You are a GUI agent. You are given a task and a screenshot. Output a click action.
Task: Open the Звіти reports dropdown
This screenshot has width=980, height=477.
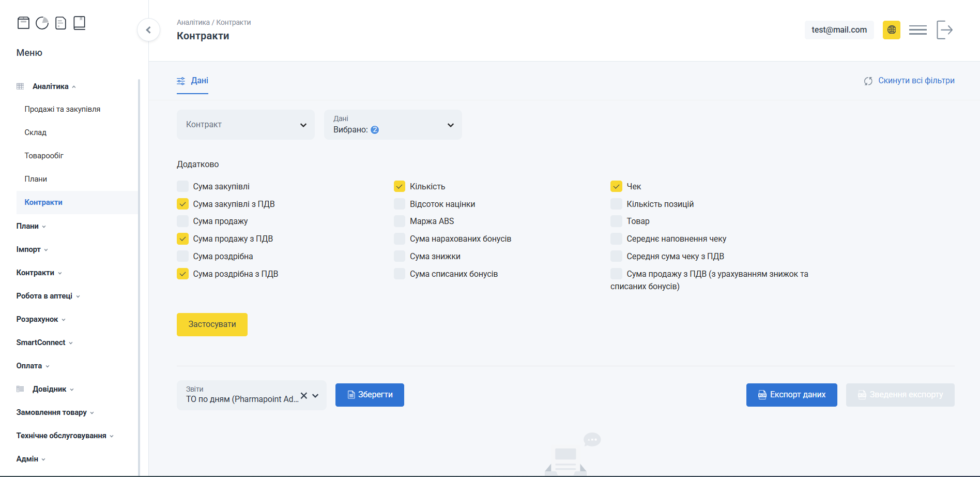(x=315, y=396)
